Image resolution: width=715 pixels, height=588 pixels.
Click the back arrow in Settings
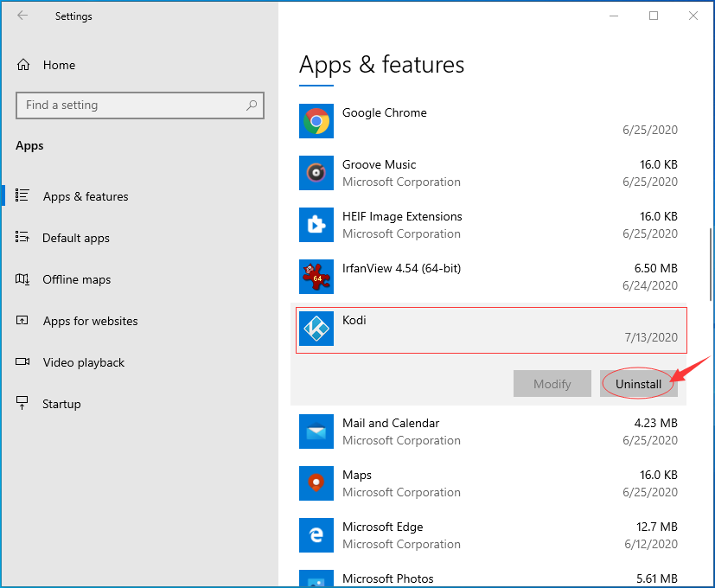click(22, 16)
